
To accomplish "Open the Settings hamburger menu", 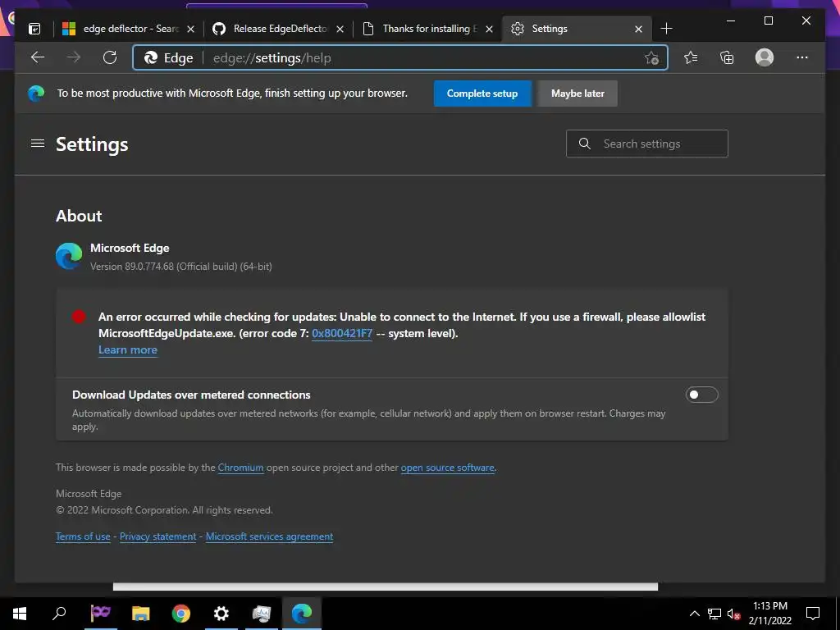I will coord(38,144).
